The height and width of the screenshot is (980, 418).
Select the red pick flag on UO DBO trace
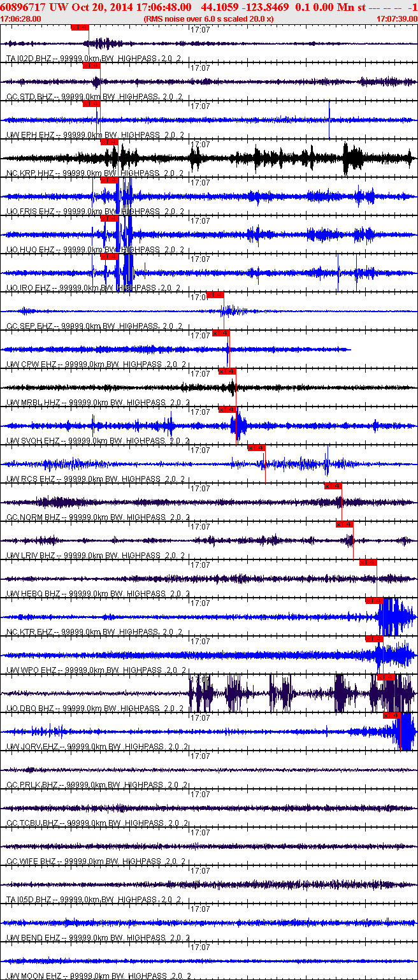pyautogui.click(x=386, y=677)
